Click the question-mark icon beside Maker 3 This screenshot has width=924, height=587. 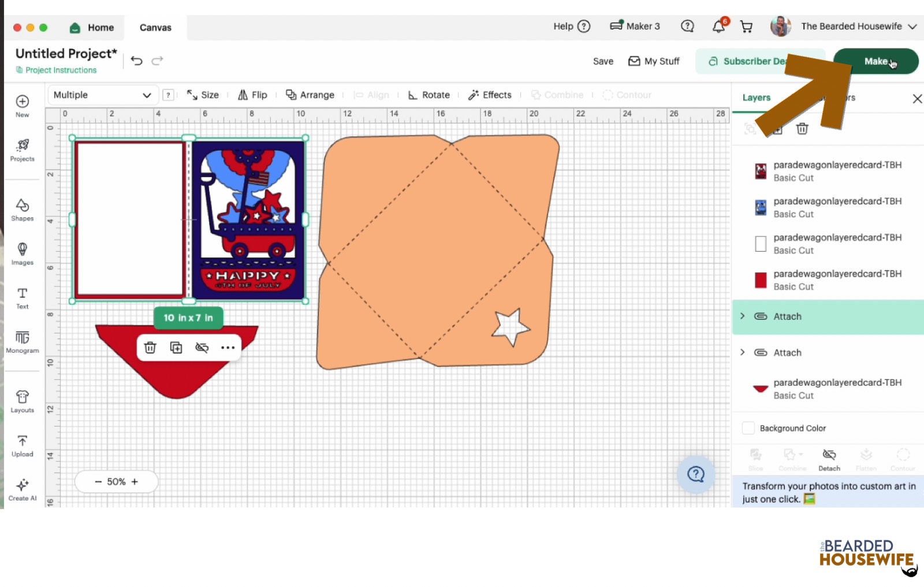[687, 26]
